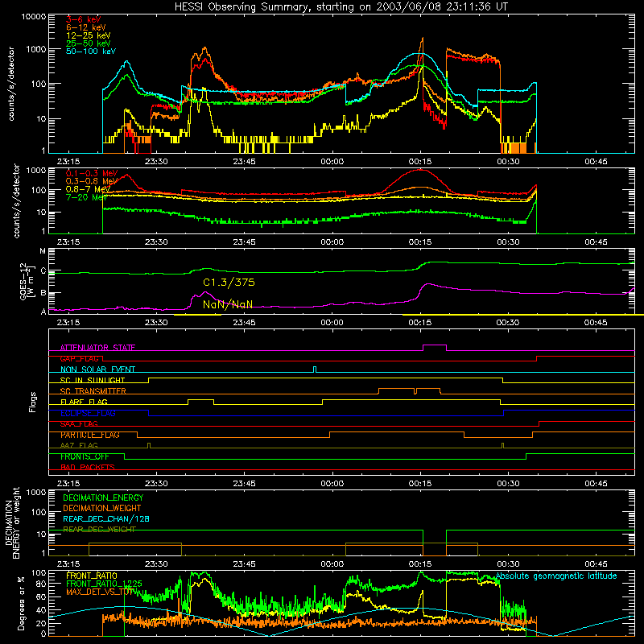644x644 pixels.
Task: Click the yellow 0.8-7 MeV legend label
Action: pyautogui.click(x=88, y=189)
